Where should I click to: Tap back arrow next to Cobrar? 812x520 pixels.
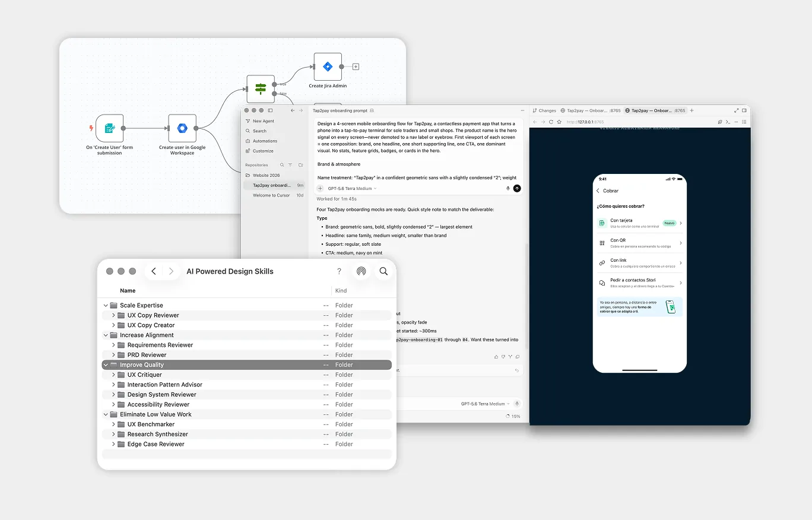click(598, 191)
